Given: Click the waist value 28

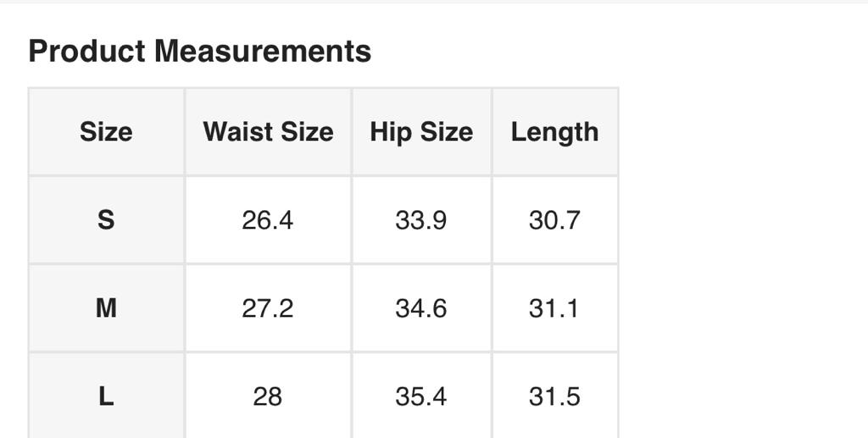Looking at the screenshot, I should click(x=268, y=396).
